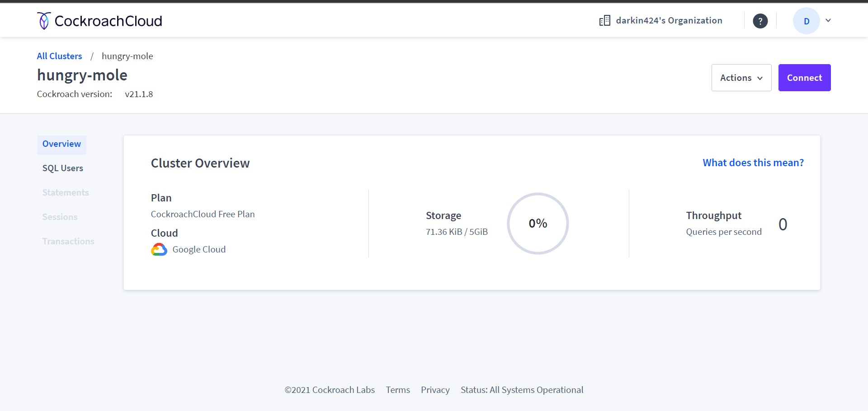Click the Connect button
Image resolution: width=868 pixels, height=411 pixels.
[804, 78]
